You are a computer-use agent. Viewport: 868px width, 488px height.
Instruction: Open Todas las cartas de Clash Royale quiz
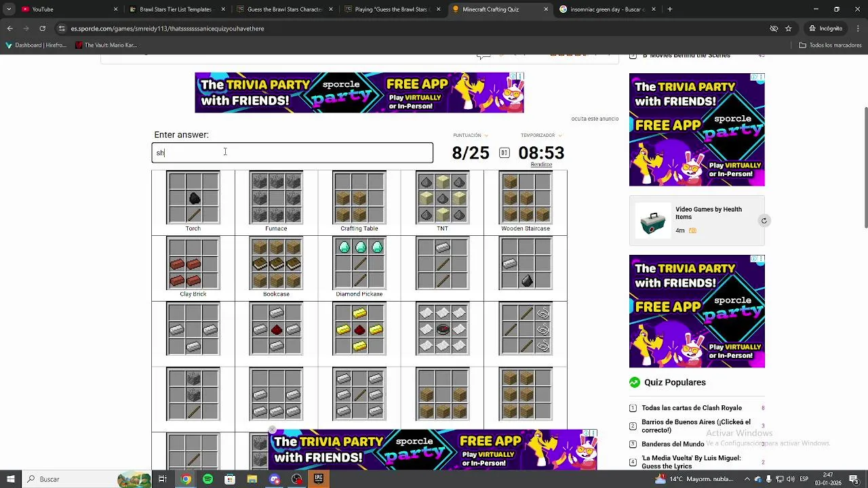(692, 408)
